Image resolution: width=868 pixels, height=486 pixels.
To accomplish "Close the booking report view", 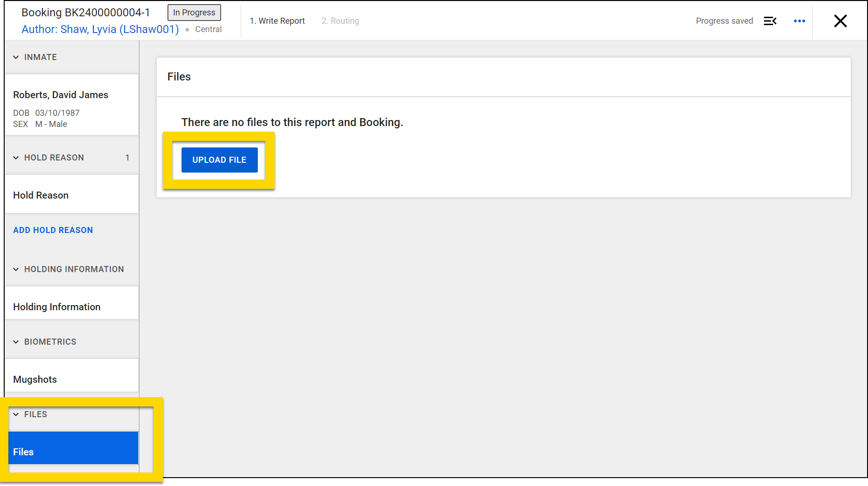I will 840,20.
